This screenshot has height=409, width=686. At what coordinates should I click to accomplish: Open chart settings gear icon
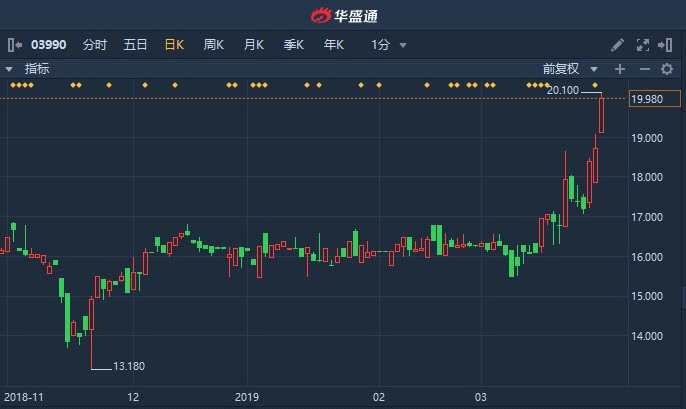coord(667,69)
